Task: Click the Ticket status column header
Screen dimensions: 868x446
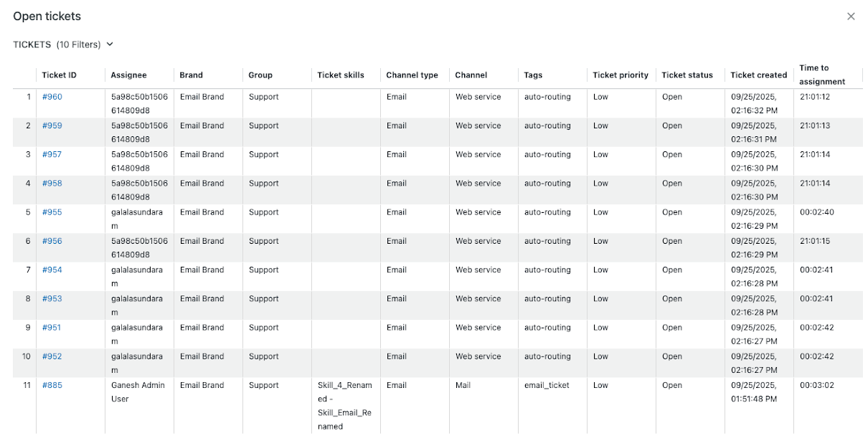Action: click(x=687, y=75)
